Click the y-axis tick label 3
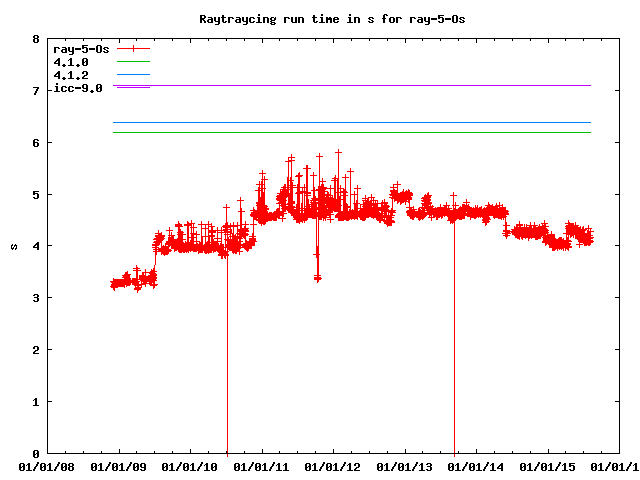The height and width of the screenshot is (480, 640). click(36, 298)
